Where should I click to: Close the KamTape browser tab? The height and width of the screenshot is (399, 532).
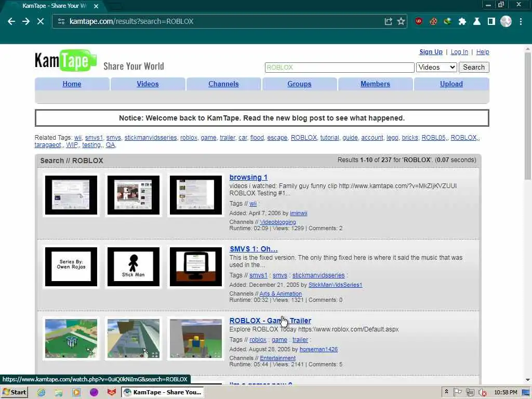coord(96,6)
